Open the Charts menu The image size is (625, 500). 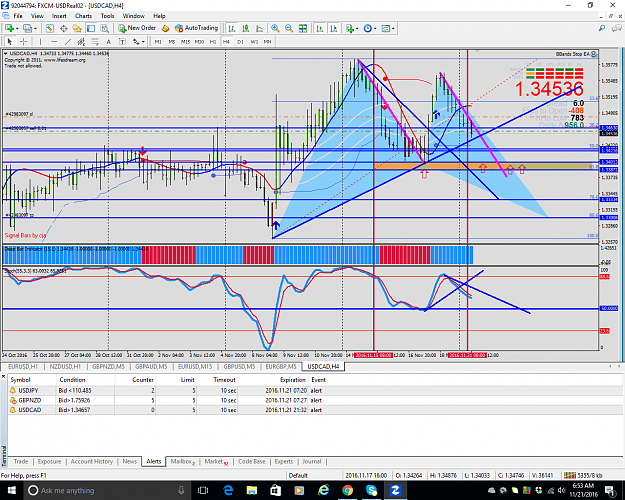[83, 16]
